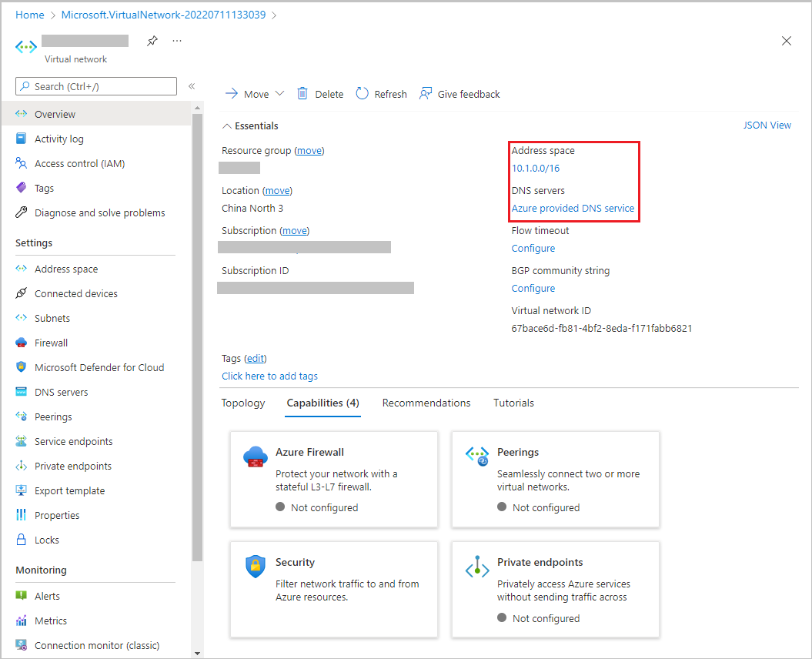The height and width of the screenshot is (659, 812).
Task: Click the Overview icon in sidebar
Action: pos(22,114)
